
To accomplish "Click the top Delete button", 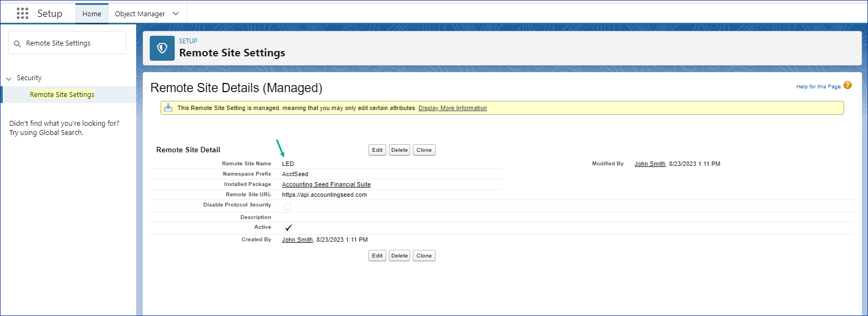I will tap(399, 150).
